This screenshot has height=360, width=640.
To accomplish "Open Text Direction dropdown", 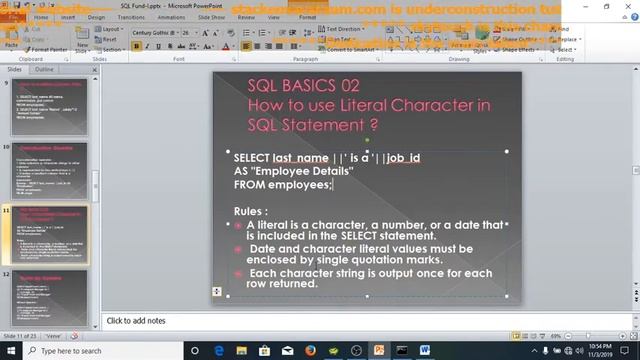I will 342,29.
